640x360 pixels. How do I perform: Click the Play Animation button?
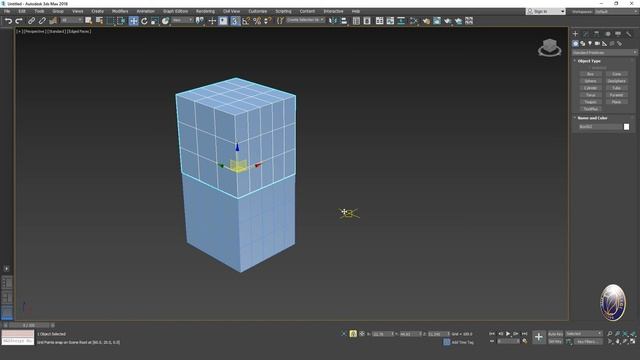click(x=508, y=334)
